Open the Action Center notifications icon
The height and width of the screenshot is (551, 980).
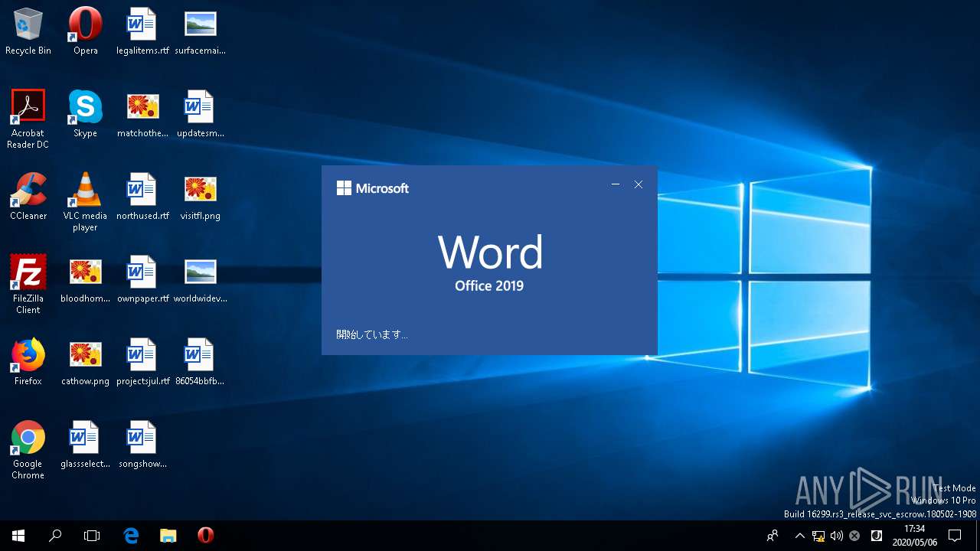955,536
